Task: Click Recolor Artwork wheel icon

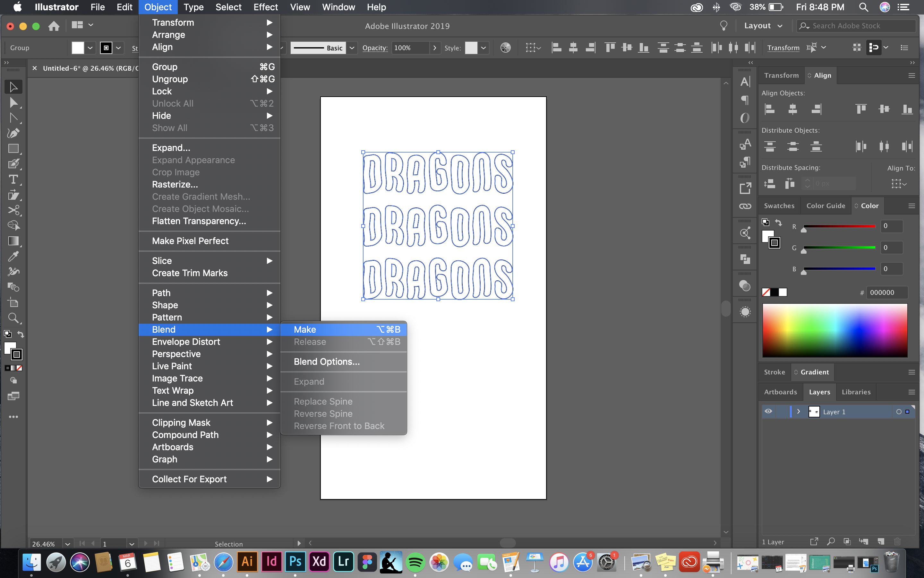Action: [x=505, y=48]
